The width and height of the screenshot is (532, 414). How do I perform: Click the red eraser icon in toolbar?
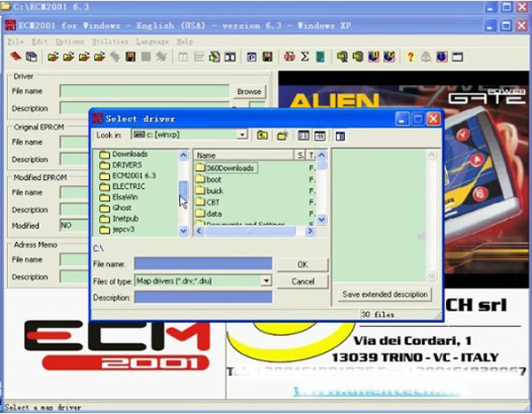(16, 57)
